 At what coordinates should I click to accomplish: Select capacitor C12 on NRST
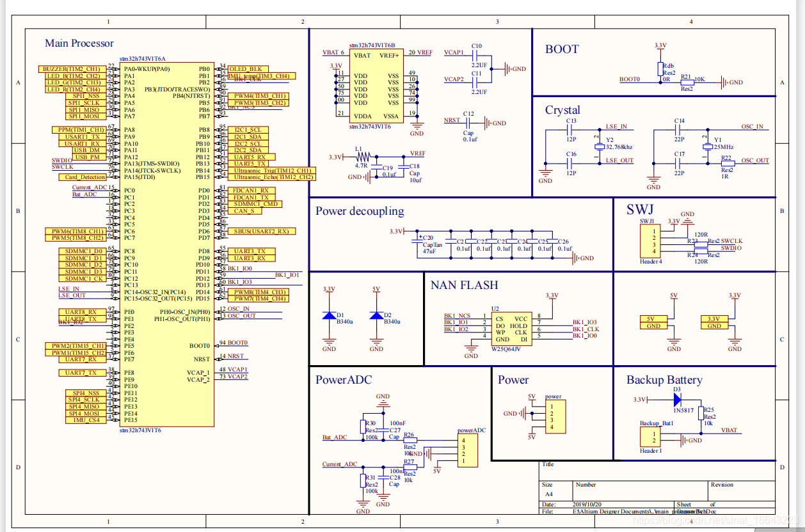click(470, 123)
